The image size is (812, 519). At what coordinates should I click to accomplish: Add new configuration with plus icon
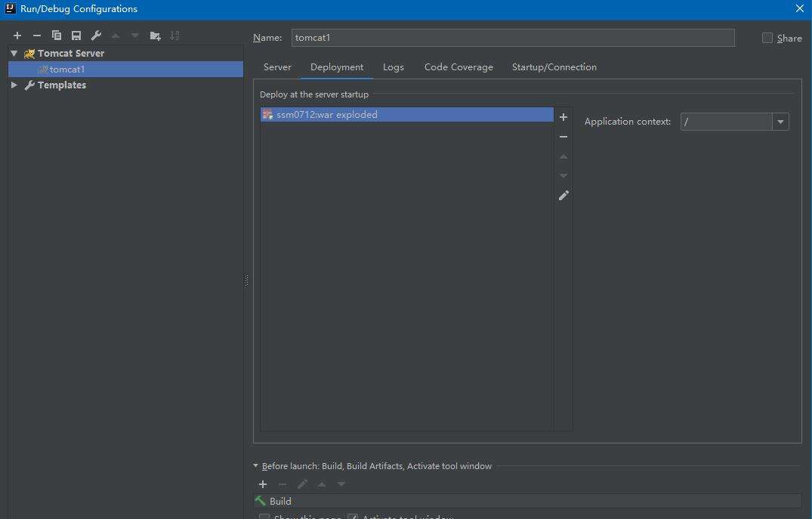point(17,36)
